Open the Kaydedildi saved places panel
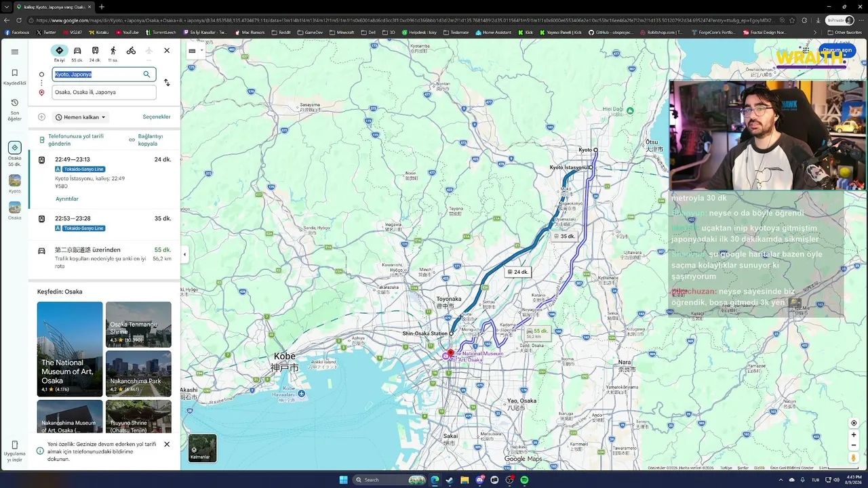This screenshot has width=868, height=488. (x=14, y=77)
